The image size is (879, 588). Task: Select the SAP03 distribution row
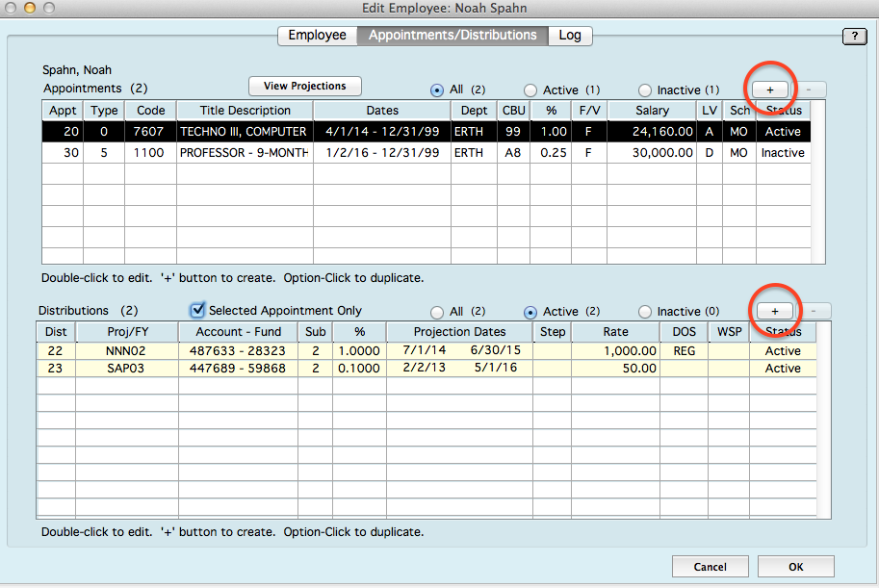click(127, 369)
